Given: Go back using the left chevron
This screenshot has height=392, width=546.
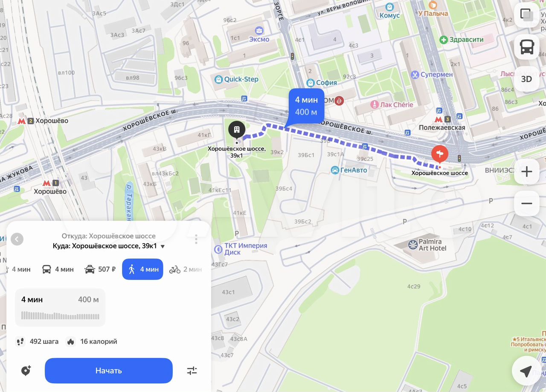Looking at the screenshot, I should click(17, 239).
